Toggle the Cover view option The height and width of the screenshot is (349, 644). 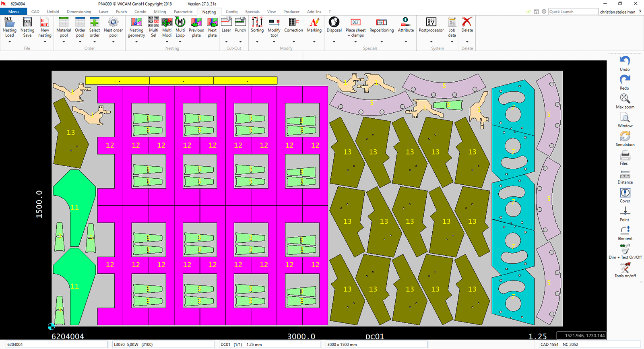625,193
